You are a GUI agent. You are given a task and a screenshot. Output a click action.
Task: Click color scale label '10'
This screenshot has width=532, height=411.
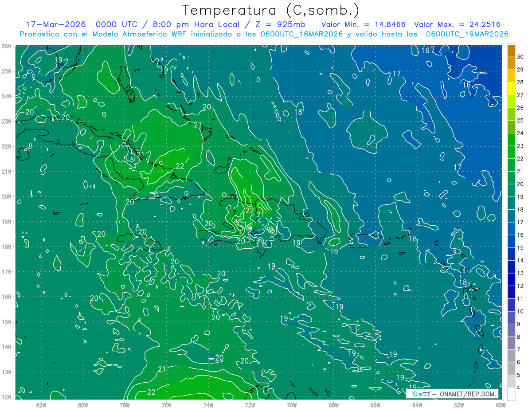click(x=520, y=311)
